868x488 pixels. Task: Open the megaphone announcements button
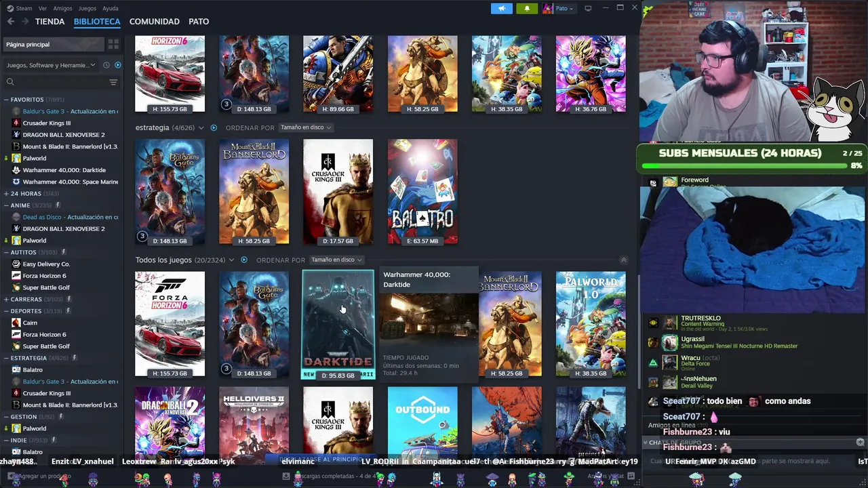point(502,8)
